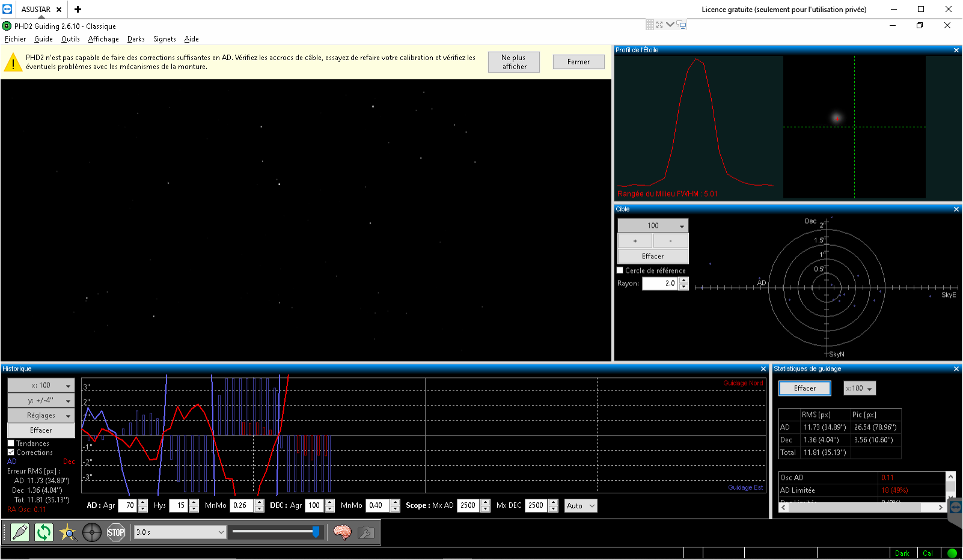Click the statistics panel vertical scrollbar

click(x=950, y=485)
